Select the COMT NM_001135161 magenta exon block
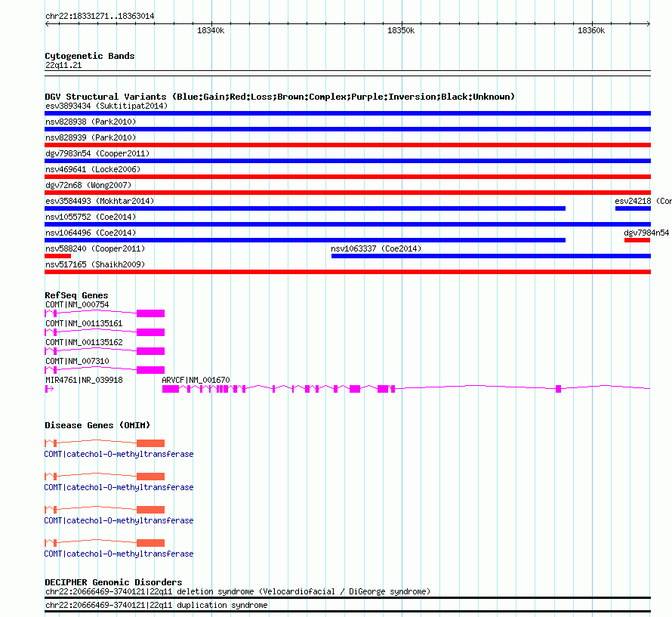 (x=150, y=332)
